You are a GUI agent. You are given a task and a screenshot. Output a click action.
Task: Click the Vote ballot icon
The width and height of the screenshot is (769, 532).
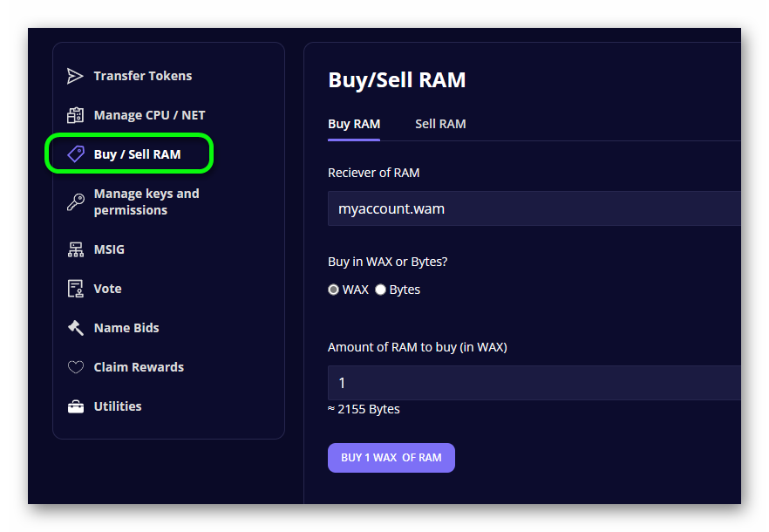(76, 289)
